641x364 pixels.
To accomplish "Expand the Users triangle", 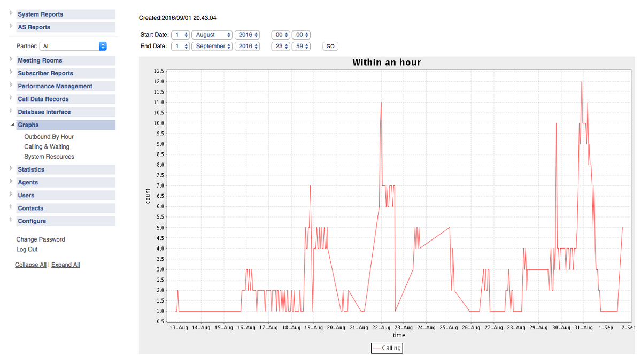I will (x=11, y=193).
